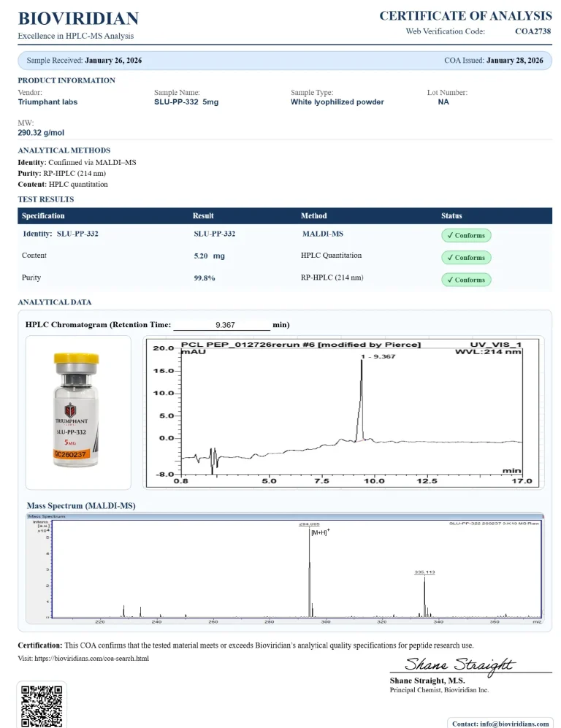Click the Conforms badge in Content row
The height and width of the screenshot is (728, 561).
466,258
